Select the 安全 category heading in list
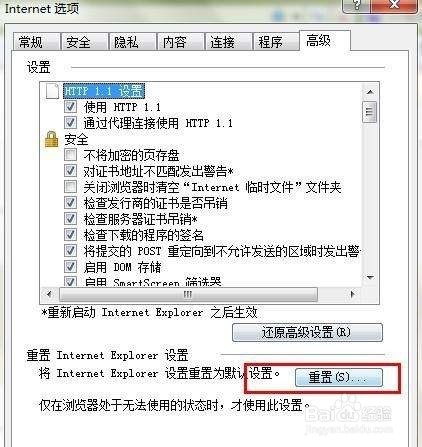The width and height of the screenshot is (422, 447). click(x=76, y=139)
